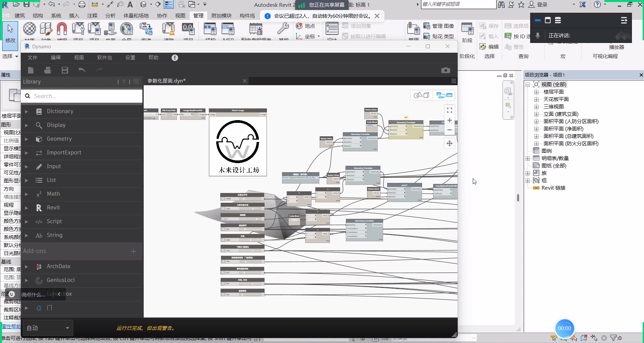
Task: Add a package via Add-ons plus button
Action: pos(133,251)
